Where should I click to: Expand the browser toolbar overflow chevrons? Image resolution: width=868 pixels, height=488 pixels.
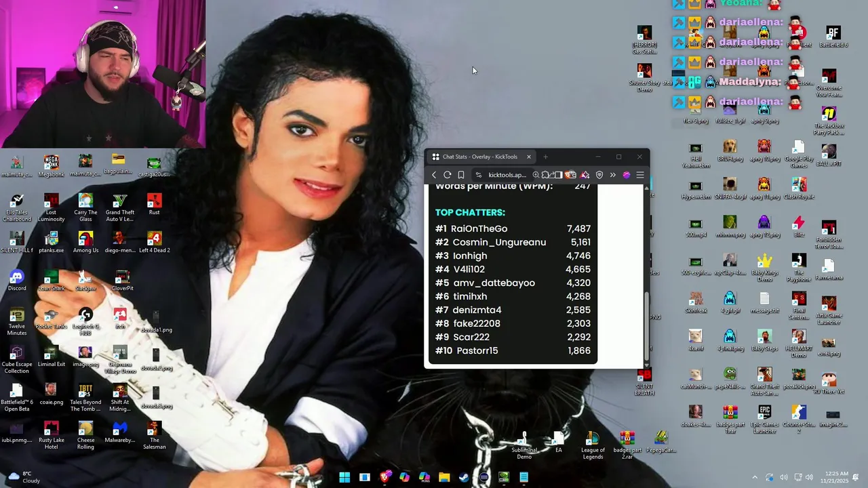click(x=612, y=175)
